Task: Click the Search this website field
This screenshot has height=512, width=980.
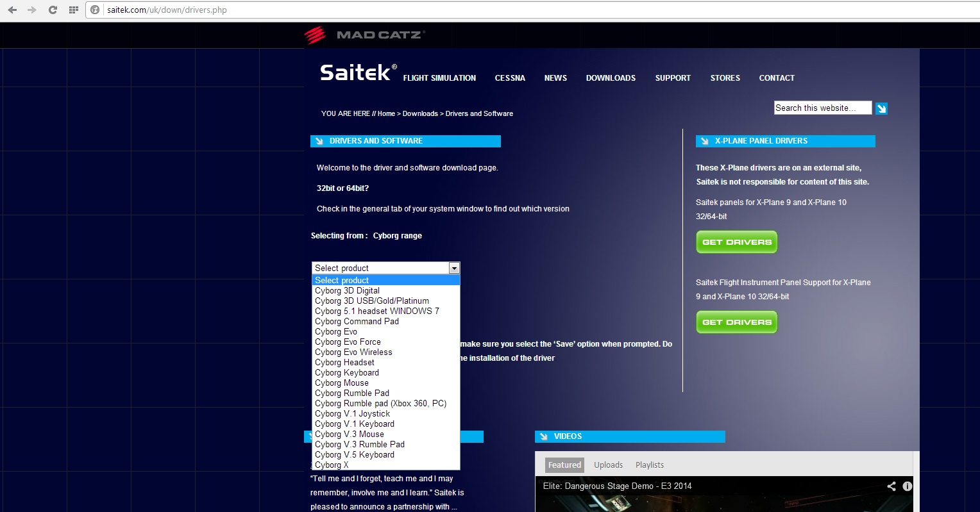Action: (823, 108)
